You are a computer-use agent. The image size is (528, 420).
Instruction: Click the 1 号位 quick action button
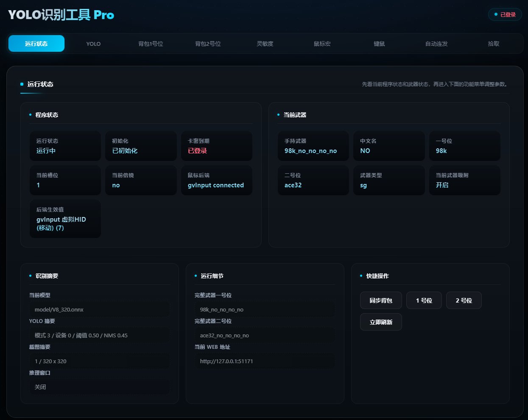pos(424,300)
